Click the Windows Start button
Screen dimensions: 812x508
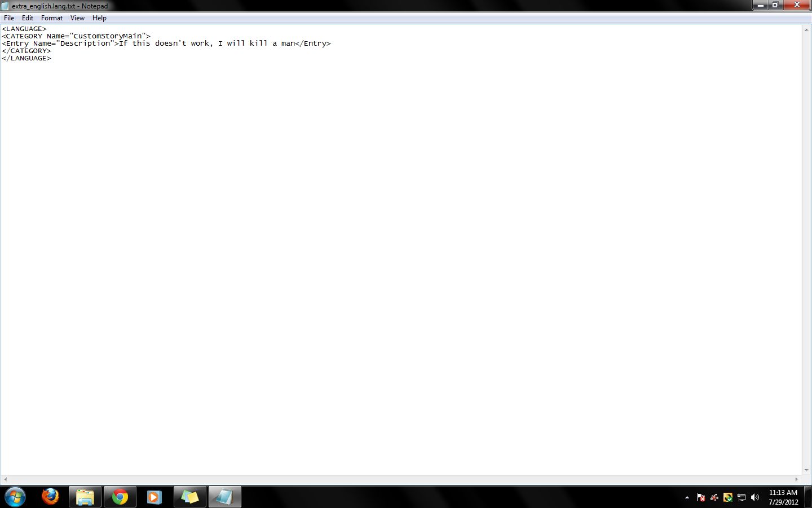pyautogui.click(x=15, y=497)
